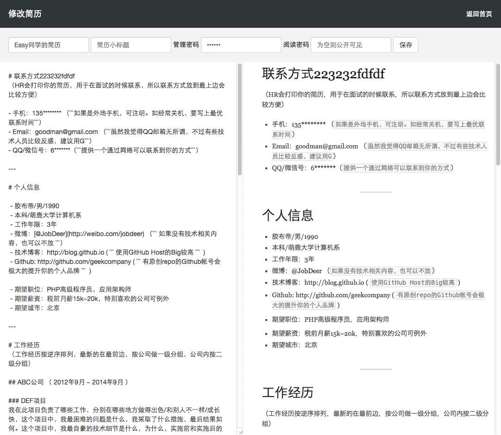Click the http://blog.github.io text in preview
501x435 pixels.
pos(334,282)
